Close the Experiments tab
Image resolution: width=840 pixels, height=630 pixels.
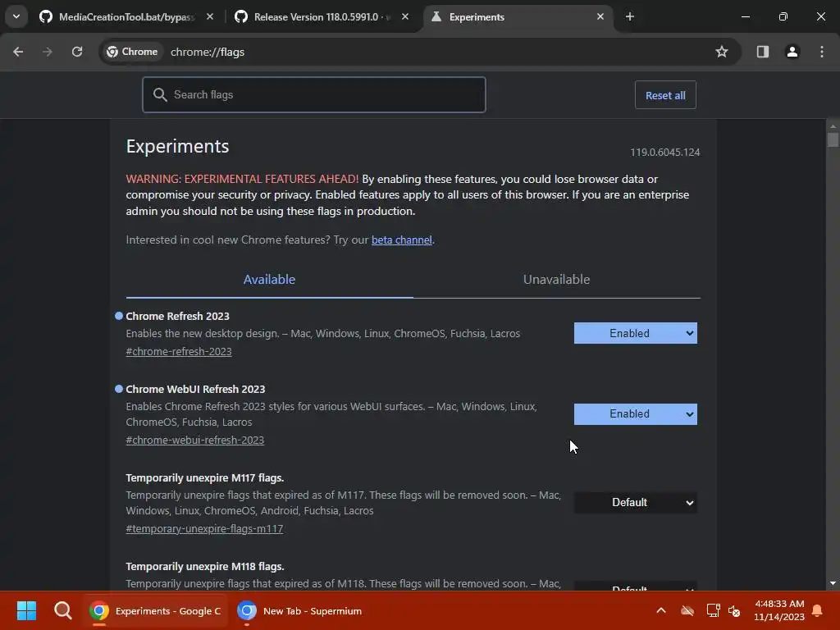(x=600, y=16)
